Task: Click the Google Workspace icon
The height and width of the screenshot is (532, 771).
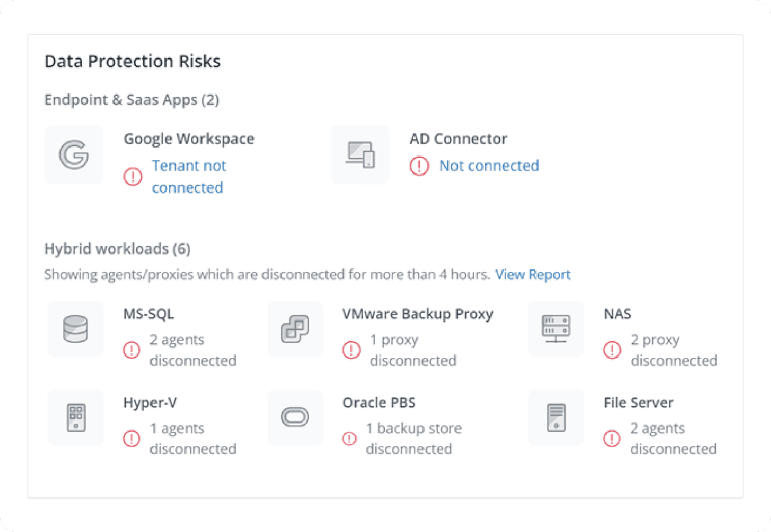Action: (73, 154)
